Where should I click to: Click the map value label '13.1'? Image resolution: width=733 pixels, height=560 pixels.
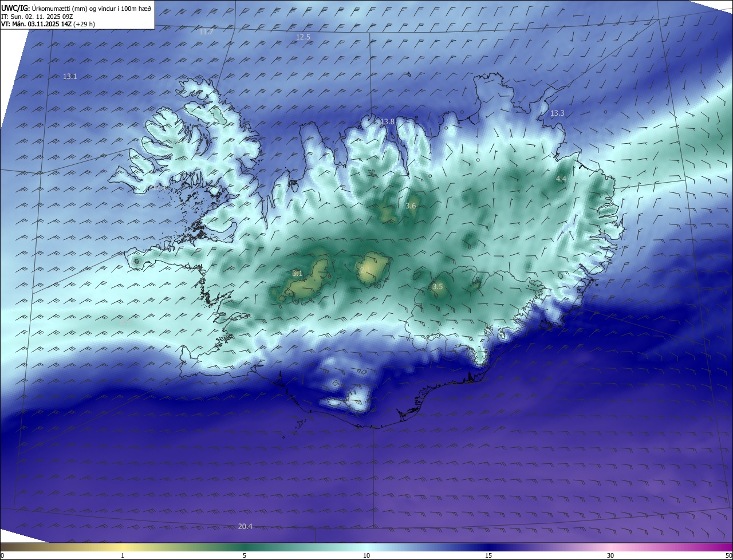tap(70, 76)
